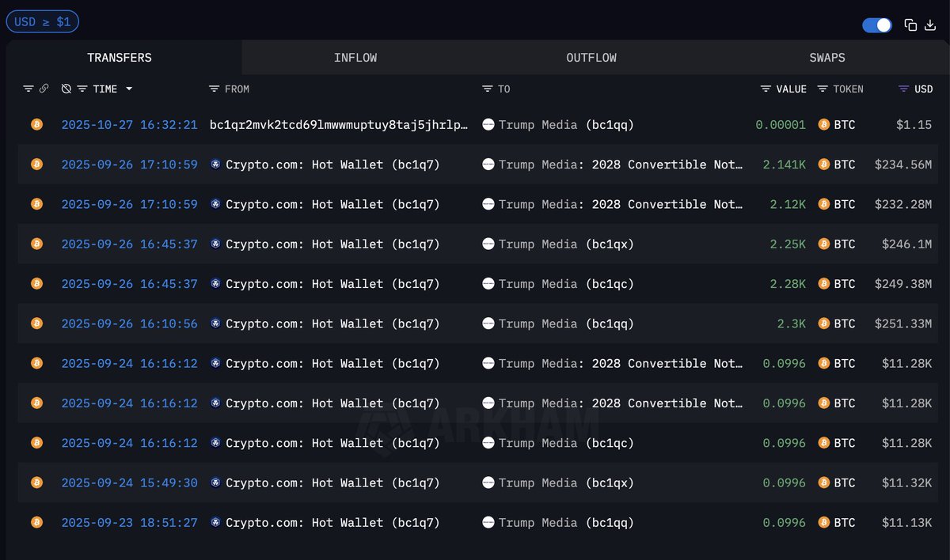Open the 2025-10-27 16:32:21 transaction link
This screenshot has height=560, width=950.
point(129,125)
